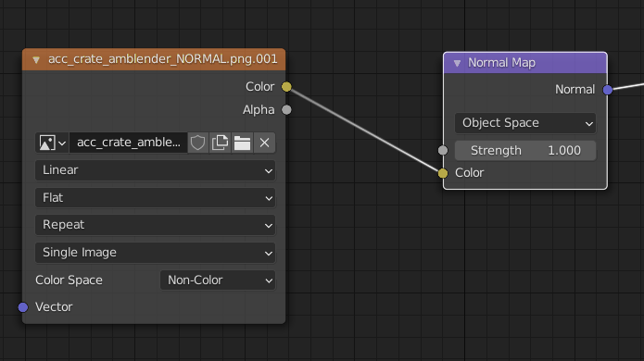
Task: Click the image name field acc_crate_amble...
Action: [x=129, y=143]
